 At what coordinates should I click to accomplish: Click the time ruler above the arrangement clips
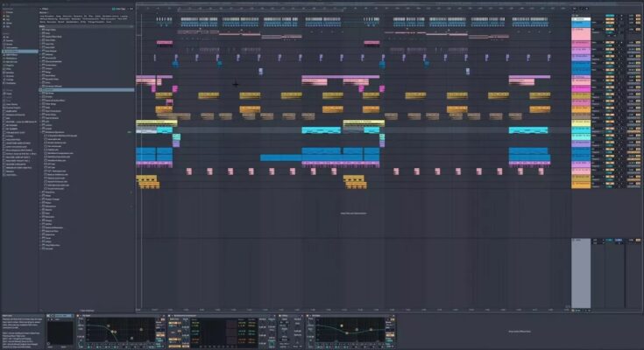pos(350,11)
